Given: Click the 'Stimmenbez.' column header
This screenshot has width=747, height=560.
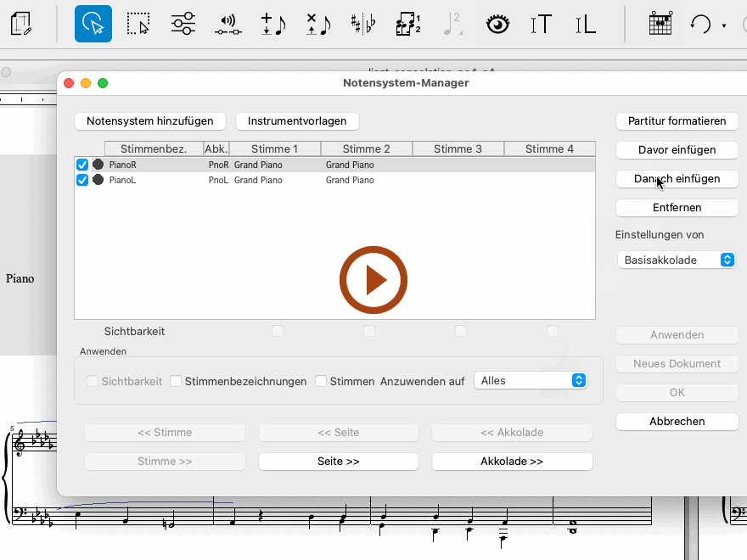Looking at the screenshot, I should pos(154,148).
